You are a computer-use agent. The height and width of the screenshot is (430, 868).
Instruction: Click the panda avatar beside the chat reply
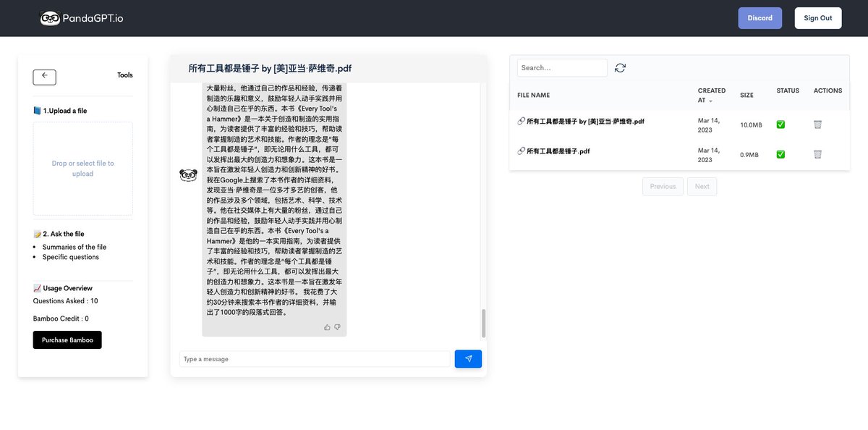[188, 174]
